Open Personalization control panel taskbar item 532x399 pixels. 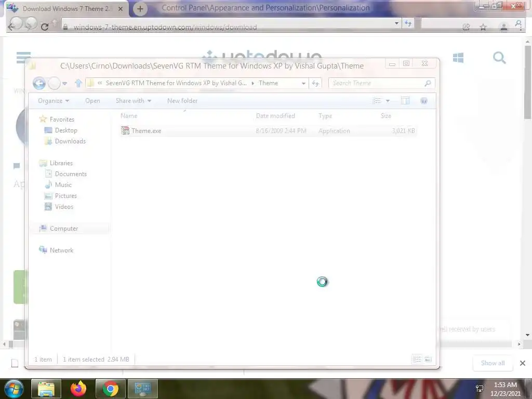click(x=143, y=389)
